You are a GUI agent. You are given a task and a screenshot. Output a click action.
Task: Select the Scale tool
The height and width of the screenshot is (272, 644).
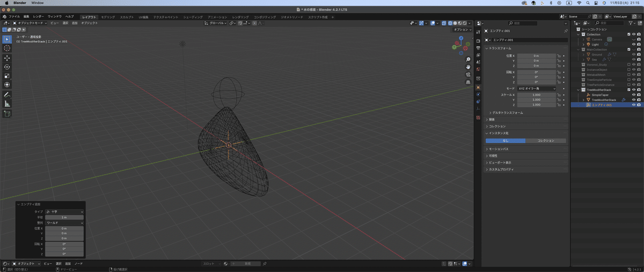[7, 76]
